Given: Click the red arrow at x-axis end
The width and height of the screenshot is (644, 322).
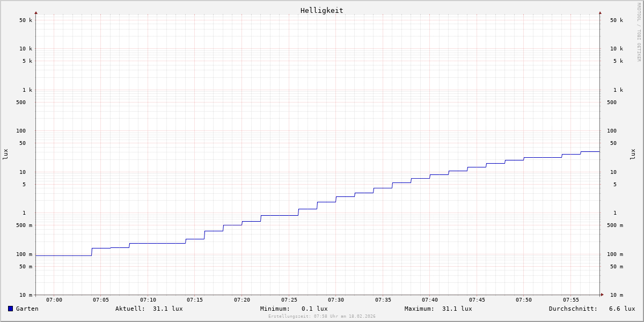Looking at the screenshot, I should (x=602, y=295).
